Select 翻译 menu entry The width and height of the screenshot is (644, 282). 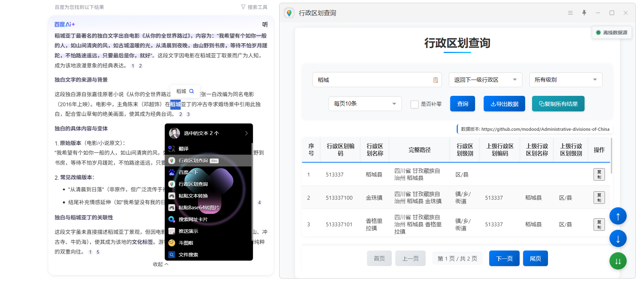tap(208, 149)
